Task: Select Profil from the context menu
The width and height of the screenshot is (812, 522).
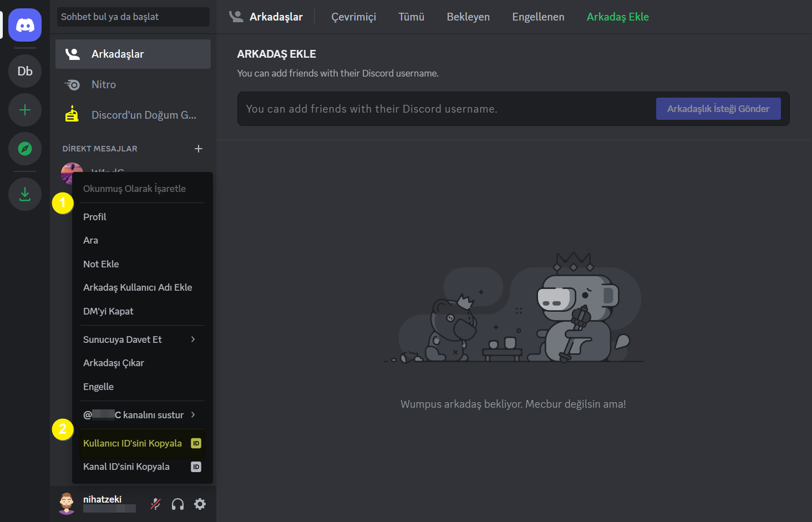Action: (x=143, y=217)
